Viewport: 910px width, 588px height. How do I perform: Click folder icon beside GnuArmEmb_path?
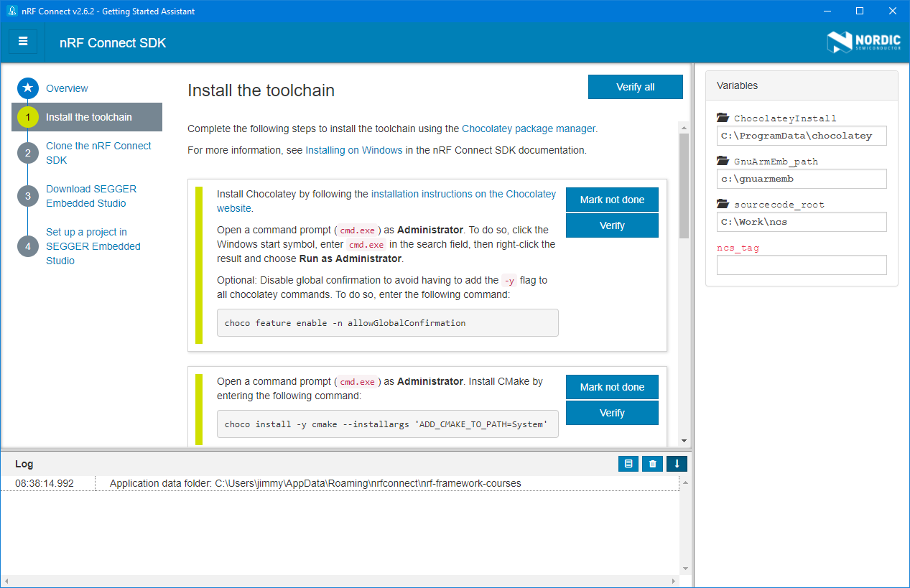tap(723, 162)
